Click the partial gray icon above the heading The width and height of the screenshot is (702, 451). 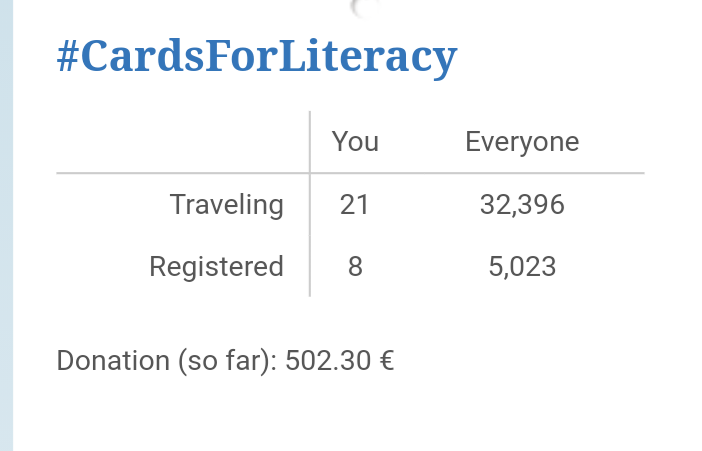(365, 9)
